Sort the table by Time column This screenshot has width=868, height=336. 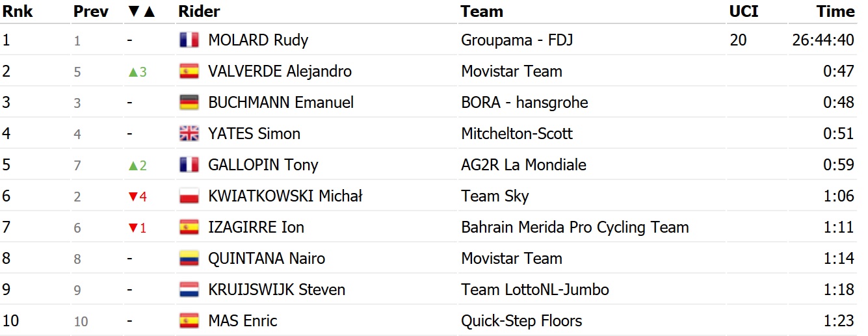pos(835,12)
